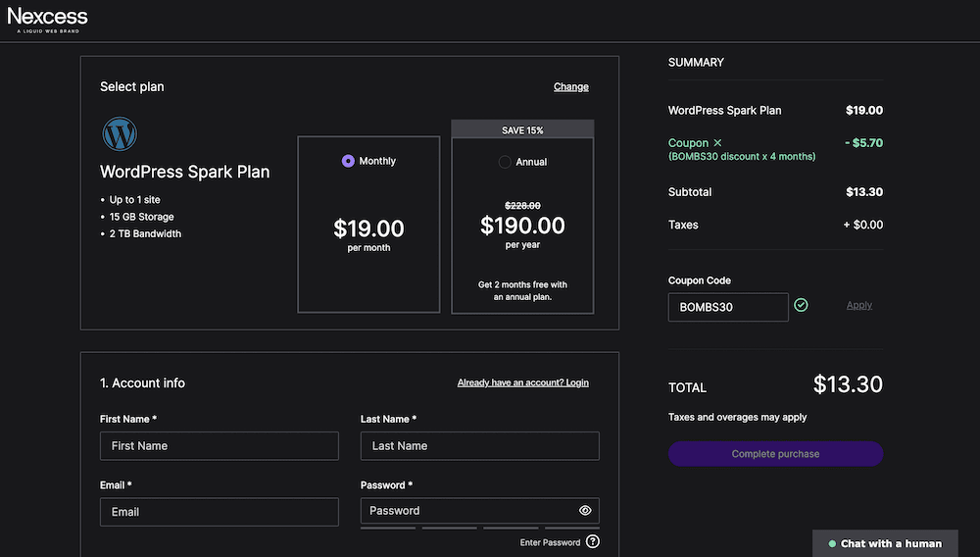This screenshot has width=980, height=557.
Task: Click the '15 GB Storage' bullet
Action: (x=141, y=217)
